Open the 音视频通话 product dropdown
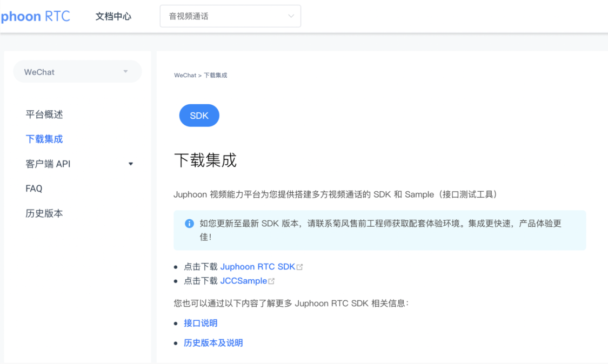 (230, 16)
